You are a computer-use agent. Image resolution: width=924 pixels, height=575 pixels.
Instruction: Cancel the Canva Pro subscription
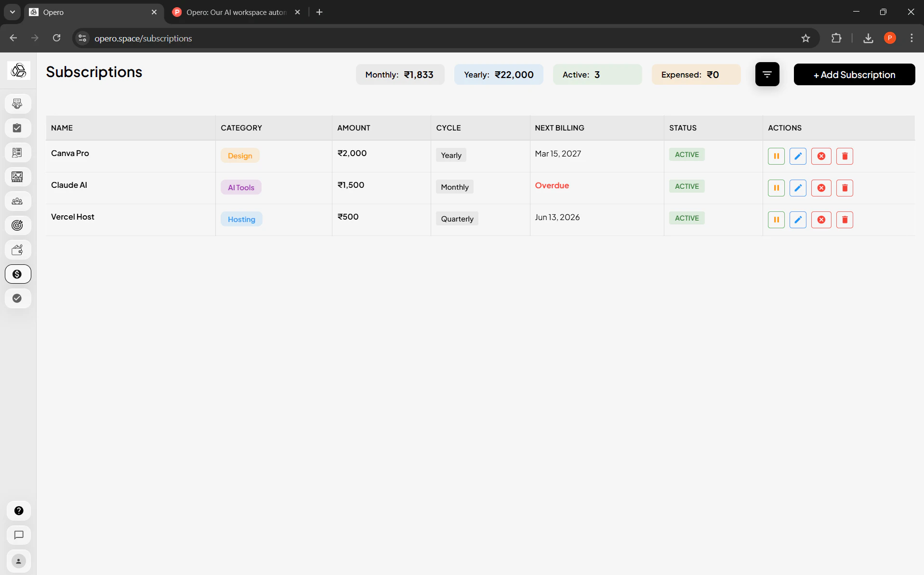click(821, 156)
